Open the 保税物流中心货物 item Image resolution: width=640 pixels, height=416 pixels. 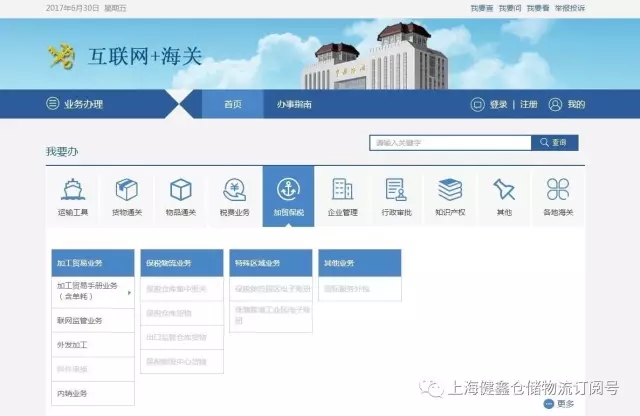pos(182,361)
